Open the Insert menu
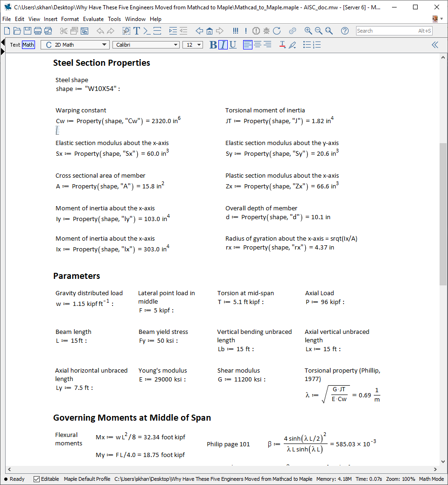This screenshot has height=485, width=448. (x=50, y=19)
